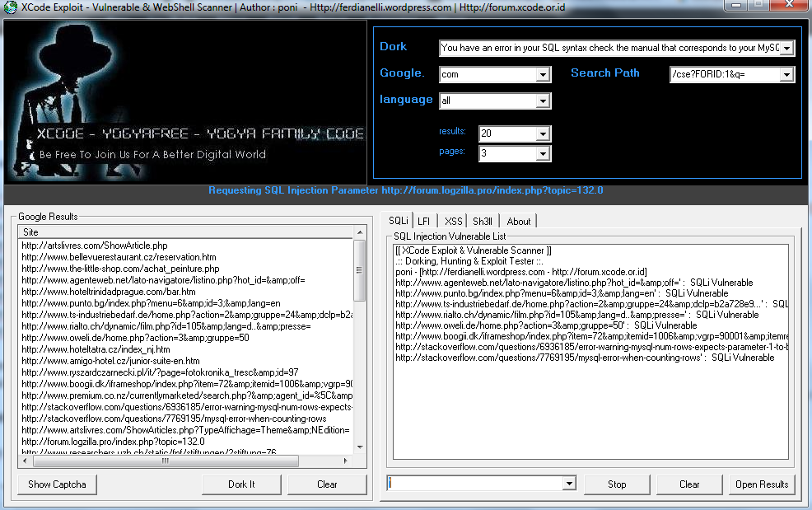
Task: Expand the Google domain dropdown showing com
Action: [x=542, y=75]
